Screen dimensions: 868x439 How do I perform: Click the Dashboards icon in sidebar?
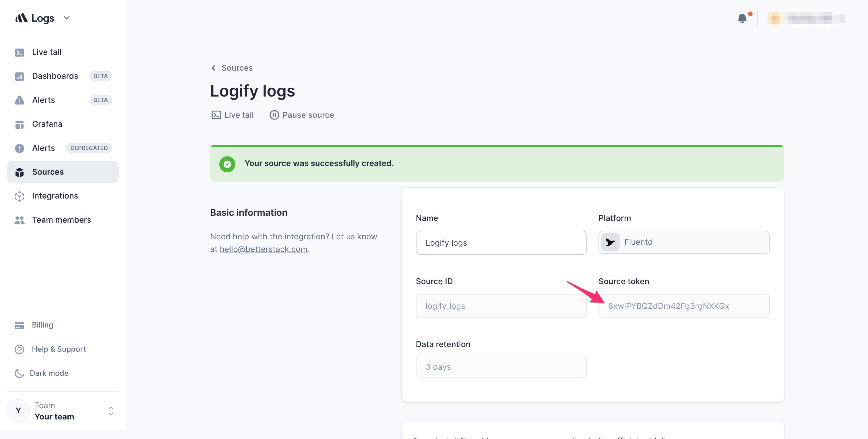[x=20, y=76]
